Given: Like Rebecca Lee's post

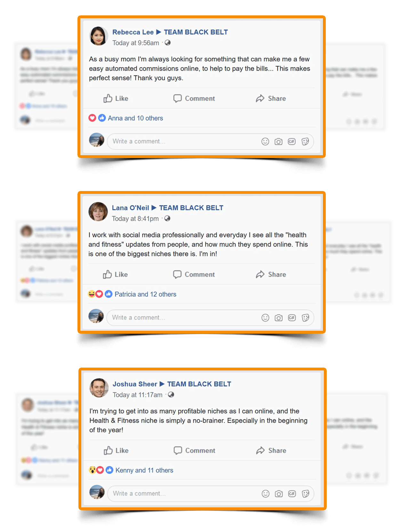Looking at the screenshot, I should [x=116, y=99].
